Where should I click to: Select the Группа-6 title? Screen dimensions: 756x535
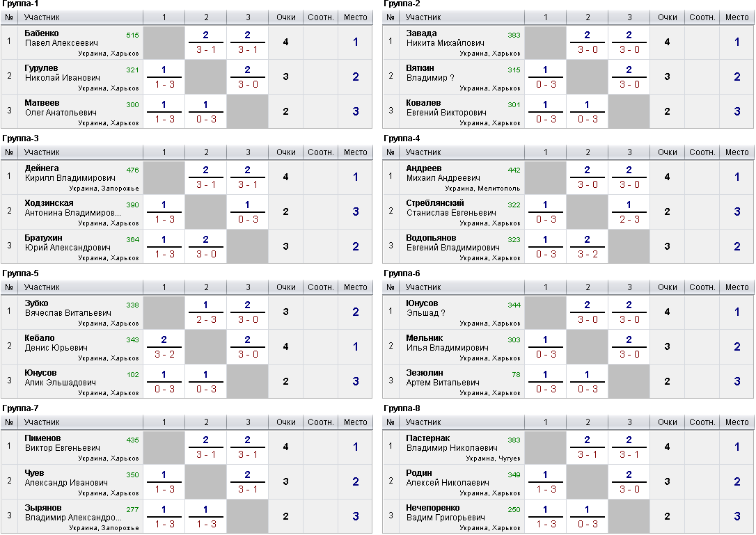point(402,273)
